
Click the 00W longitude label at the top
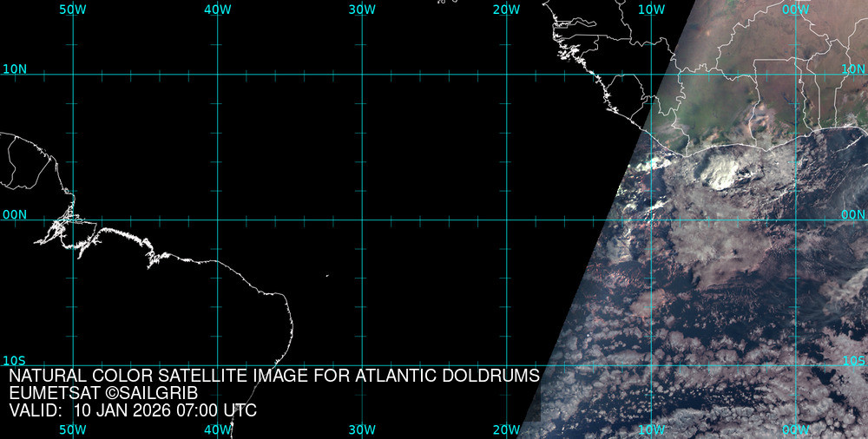(x=794, y=9)
